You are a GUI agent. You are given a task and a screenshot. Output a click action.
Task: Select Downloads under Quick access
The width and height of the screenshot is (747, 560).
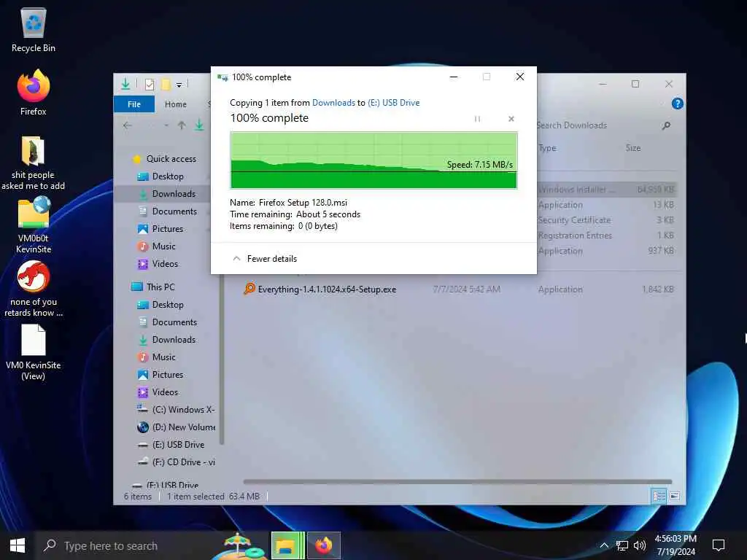coord(167,194)
